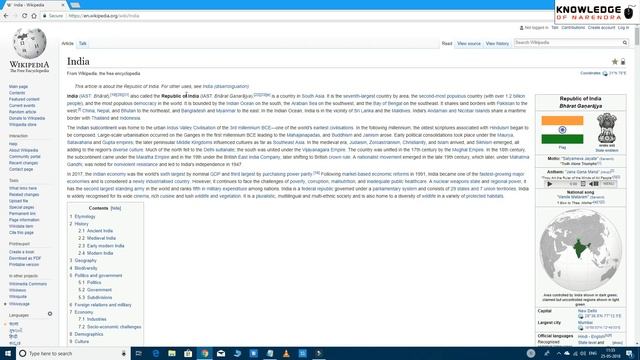The height and width of the screenshot is (360, 640).
Task: Click the Wikipedia globe logo
Action: pyautogui.click(x=29, y=43)
